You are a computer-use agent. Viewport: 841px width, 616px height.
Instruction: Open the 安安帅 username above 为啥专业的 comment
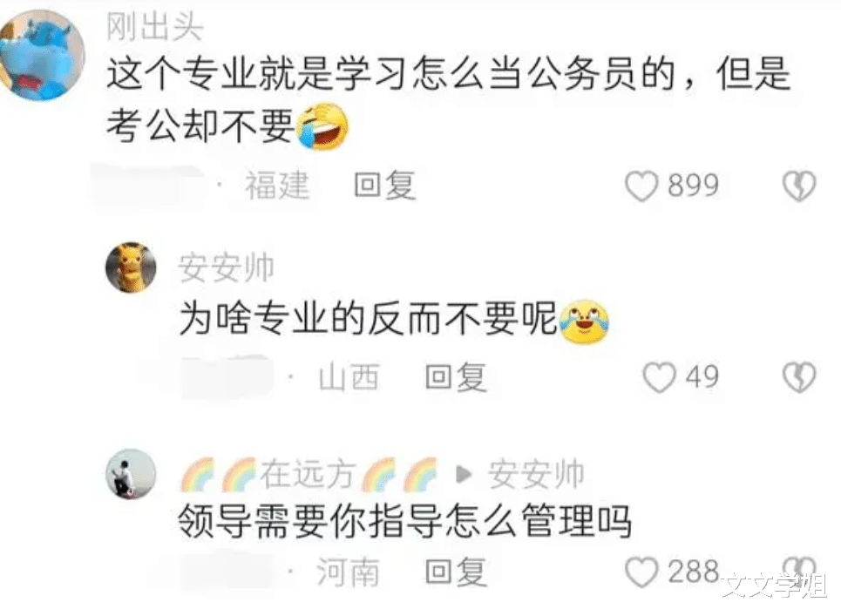point(226,267)
